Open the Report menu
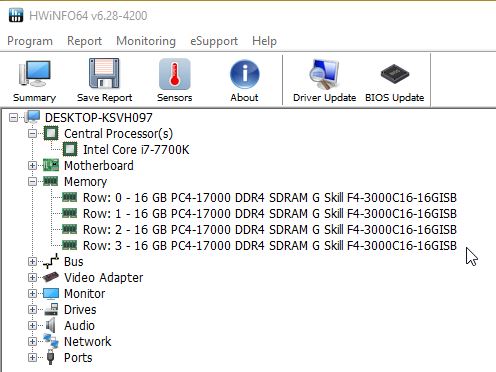The image size is (496, 372). (x=84, y=41)
